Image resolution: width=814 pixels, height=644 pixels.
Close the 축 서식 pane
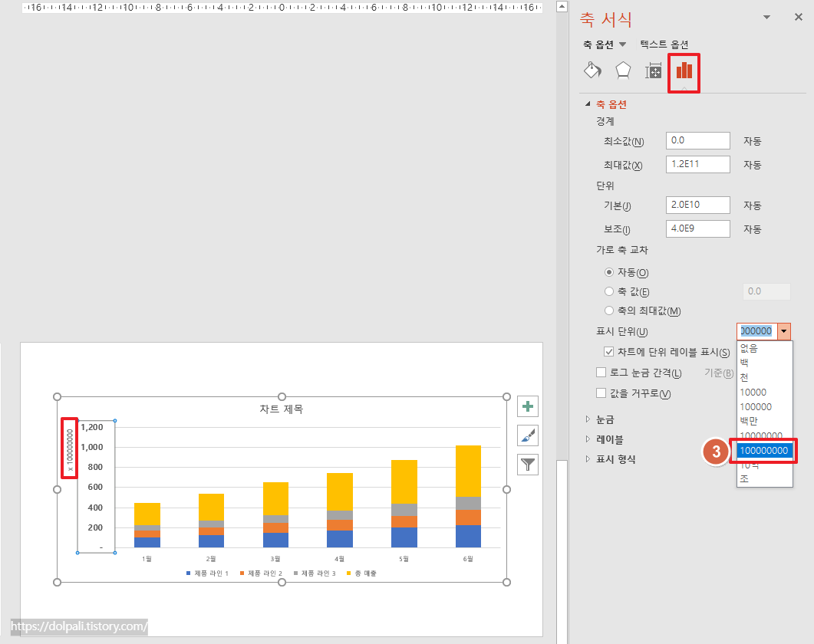point(799,17)
